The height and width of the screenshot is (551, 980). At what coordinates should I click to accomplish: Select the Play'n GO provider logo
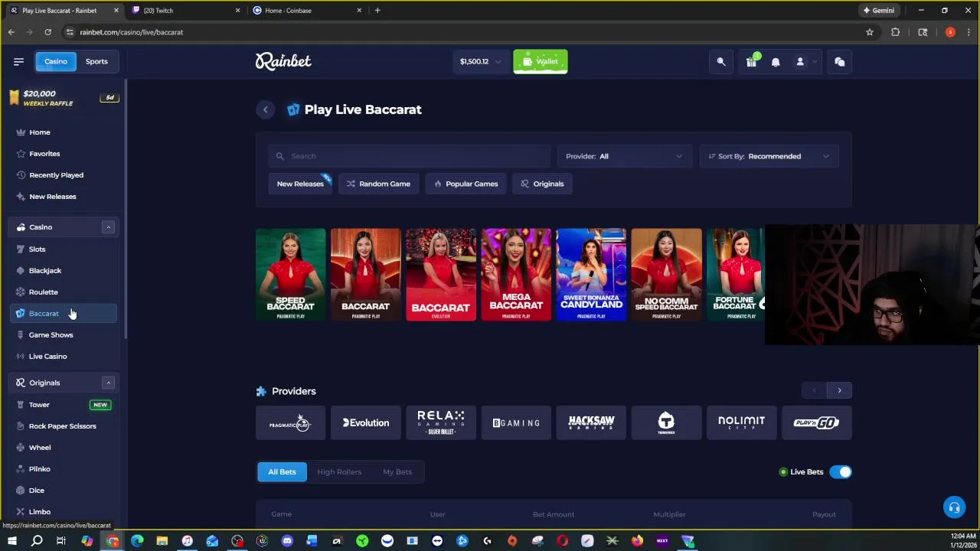816,422
